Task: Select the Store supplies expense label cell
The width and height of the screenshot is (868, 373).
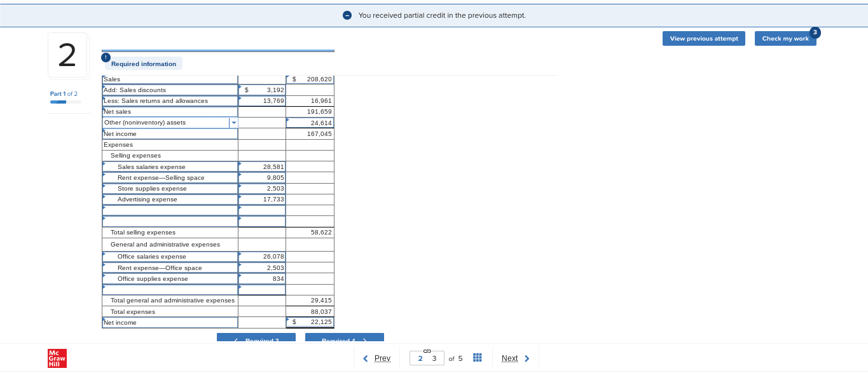Action: click(170, 189)
